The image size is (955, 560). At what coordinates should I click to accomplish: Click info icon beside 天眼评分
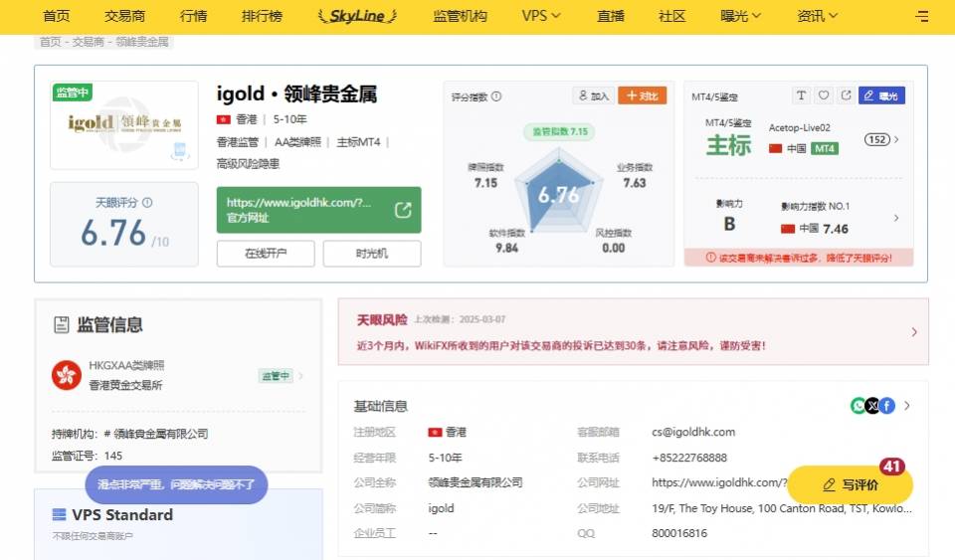click(x=147, y=203)
